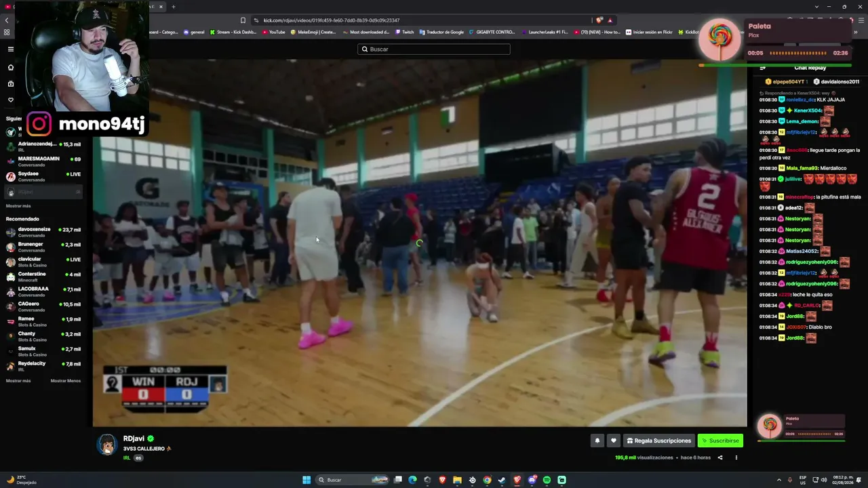Click the green Suscribirse button
The width and height of the screenshot is (868, 488).
click(720, 441)
